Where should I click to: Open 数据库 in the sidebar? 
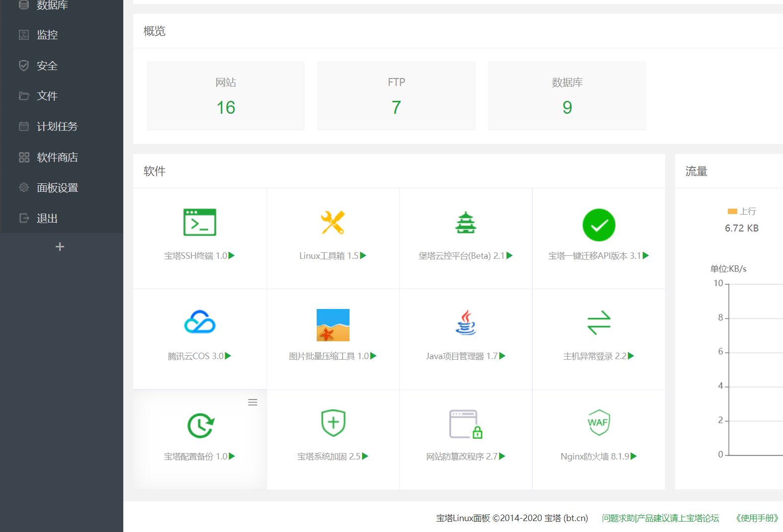[62, 5]
